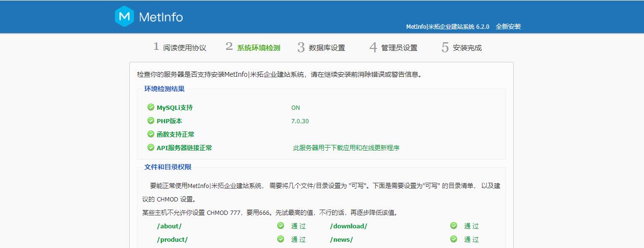Click the green check icon beside MySQLi支持

pos(151,107)
